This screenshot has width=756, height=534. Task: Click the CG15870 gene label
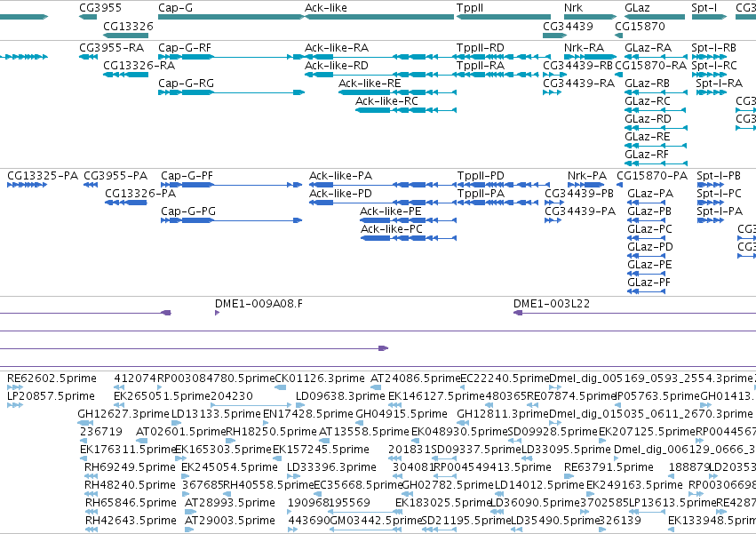pos(640,26)
